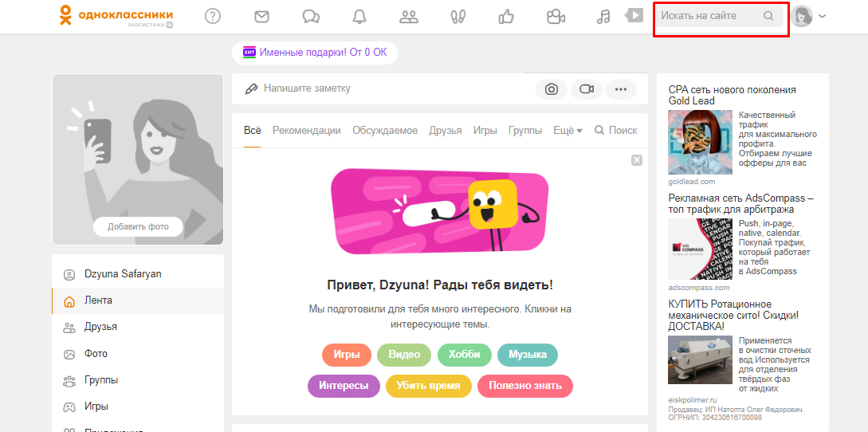868x432 pixels.
Task: Open the thumbs-up events icon
Action: 506,17
